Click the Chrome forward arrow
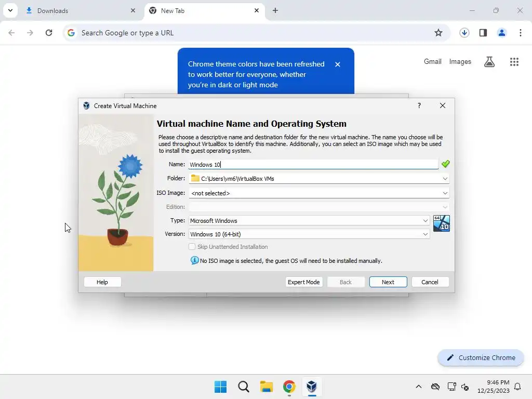This screenshot has height=399, width=532. click(x=30, y=33)
